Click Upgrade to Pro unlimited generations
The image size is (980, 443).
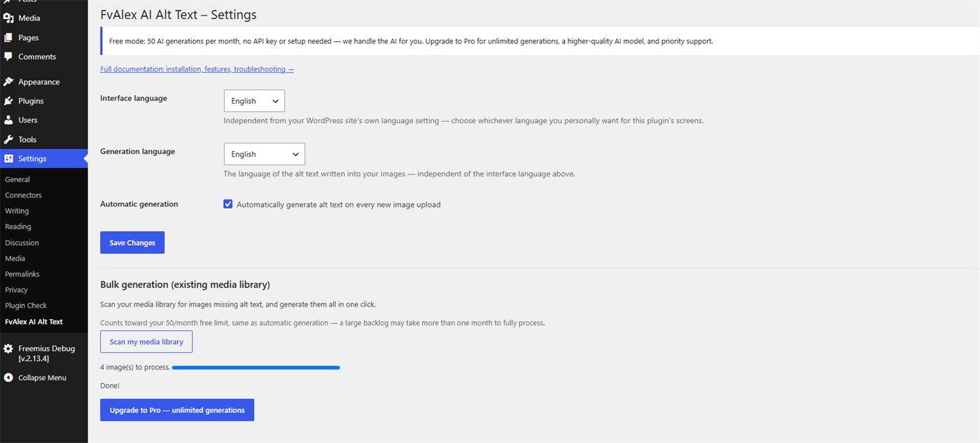(x=177, y=410)
